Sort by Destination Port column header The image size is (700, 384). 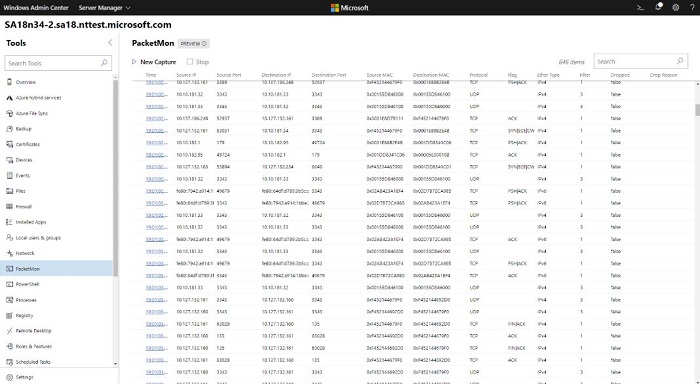tap(329, 75)
